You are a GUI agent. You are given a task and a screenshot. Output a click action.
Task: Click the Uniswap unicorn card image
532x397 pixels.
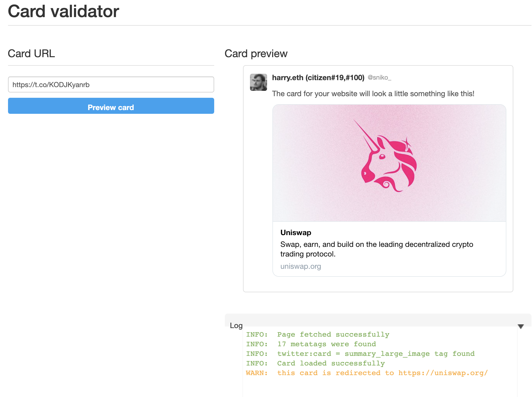389,163
